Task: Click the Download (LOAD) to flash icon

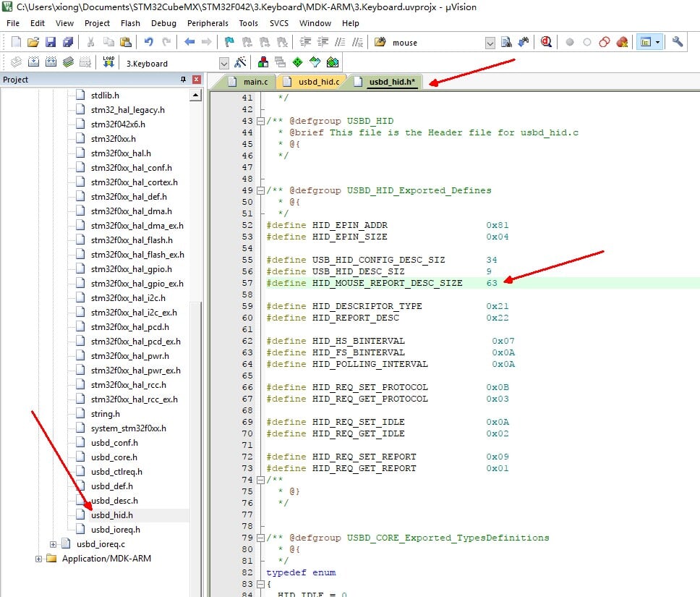Action: coord(108,62)
